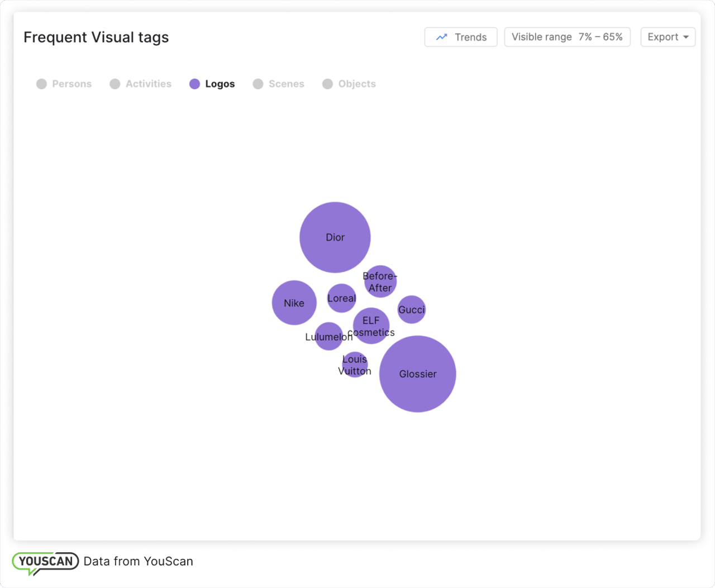Click the Before-After bubble
The image size is (715, 588).
click(380, 281)
